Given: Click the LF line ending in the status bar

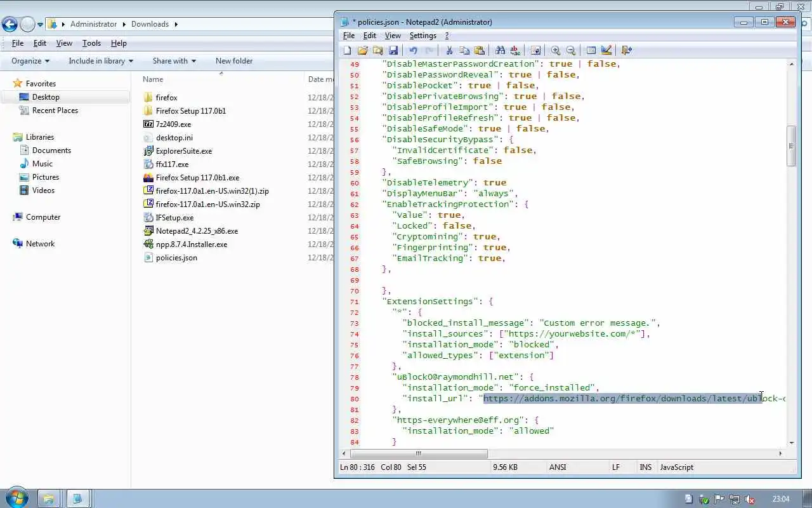Looking at the screenshot, I should click(616, 467).
